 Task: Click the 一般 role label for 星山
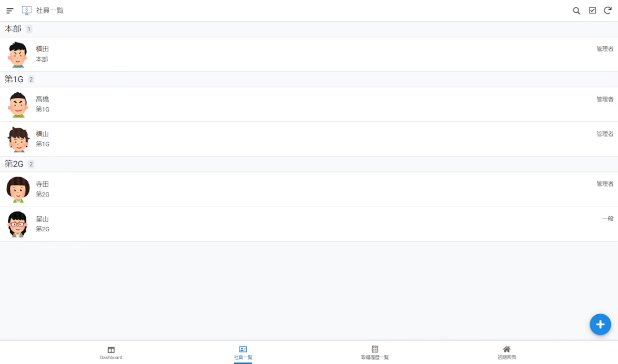pos(607,219)
